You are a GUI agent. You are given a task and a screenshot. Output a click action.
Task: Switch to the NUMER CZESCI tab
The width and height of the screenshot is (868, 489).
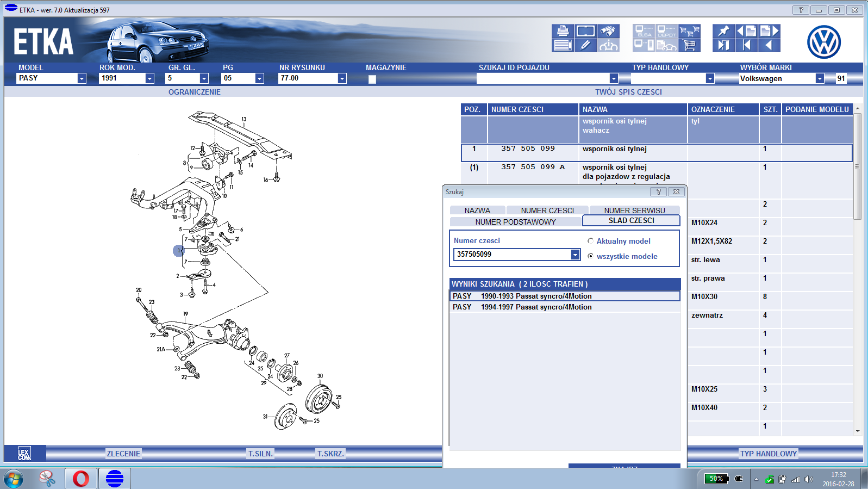[x=547, y=211]
